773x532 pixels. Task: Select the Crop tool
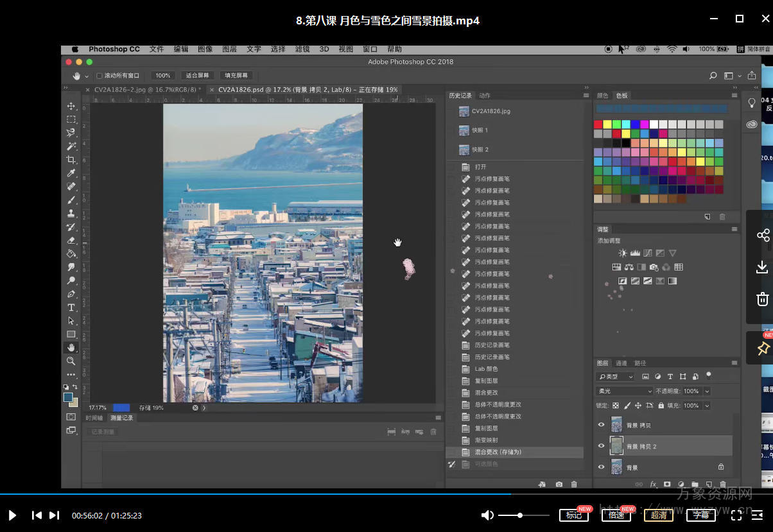[x=71, y=160]
